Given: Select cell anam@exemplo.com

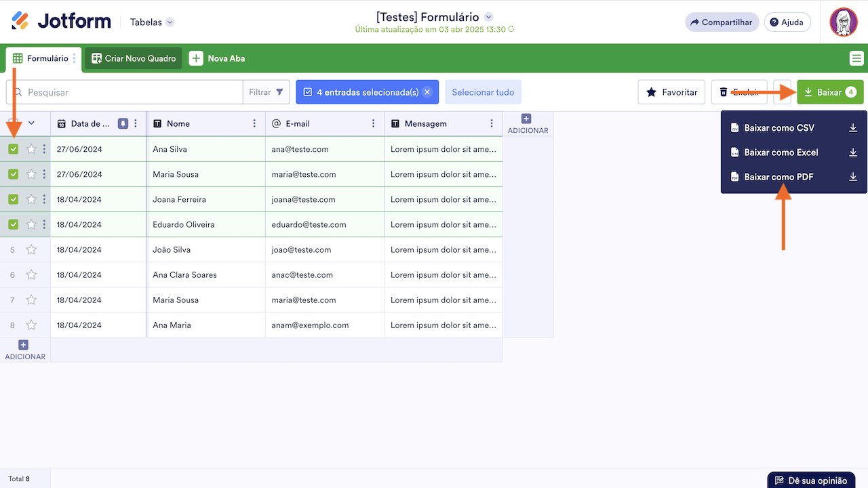Looking at the screenshot, I should (325, 325).
